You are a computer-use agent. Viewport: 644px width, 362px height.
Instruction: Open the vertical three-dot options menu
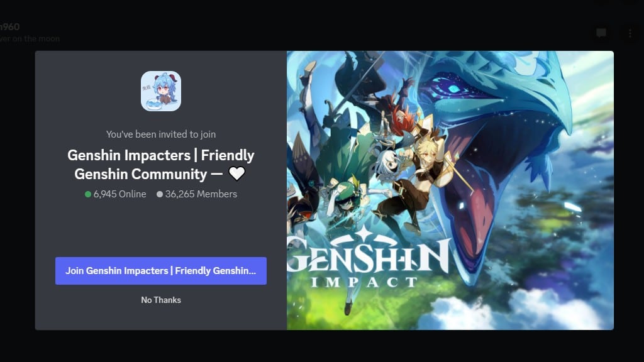pos(630,33)
